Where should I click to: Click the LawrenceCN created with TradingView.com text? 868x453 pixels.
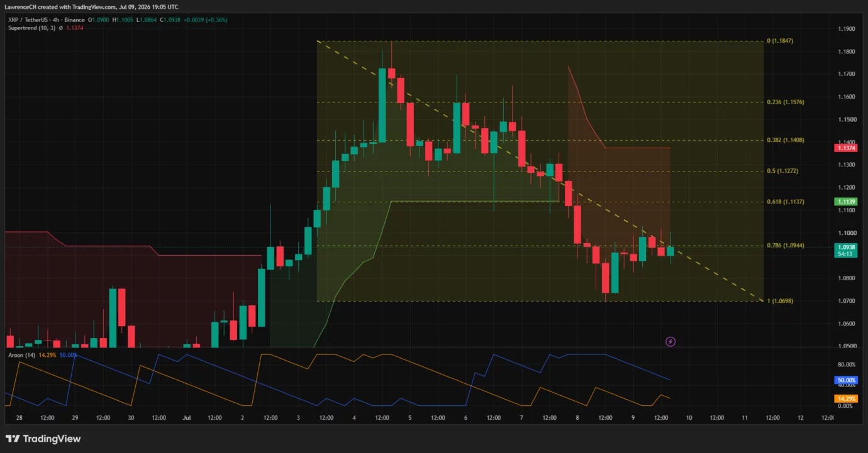click(x=60, y=7)
